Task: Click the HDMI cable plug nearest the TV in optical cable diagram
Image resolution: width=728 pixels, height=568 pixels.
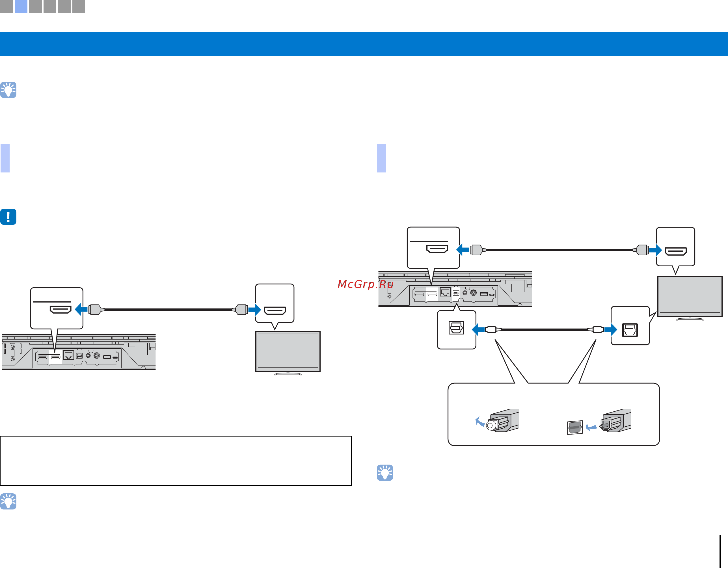Action: click(641, 250)
